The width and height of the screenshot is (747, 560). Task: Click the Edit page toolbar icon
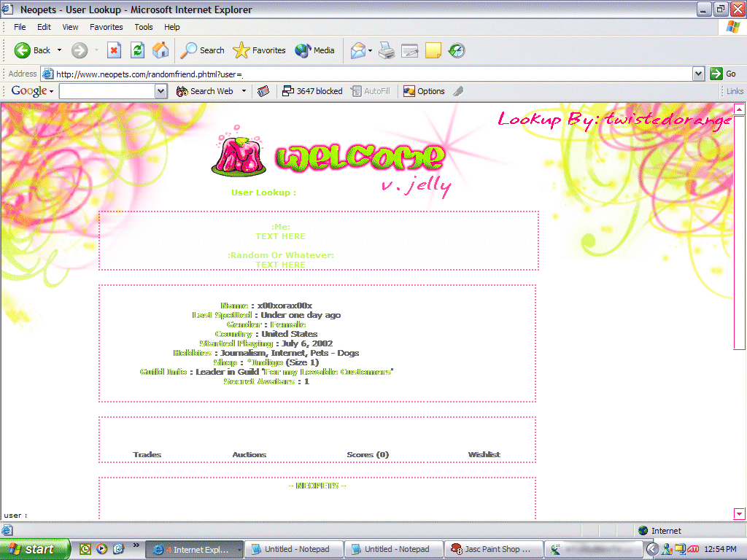(410, 50)
